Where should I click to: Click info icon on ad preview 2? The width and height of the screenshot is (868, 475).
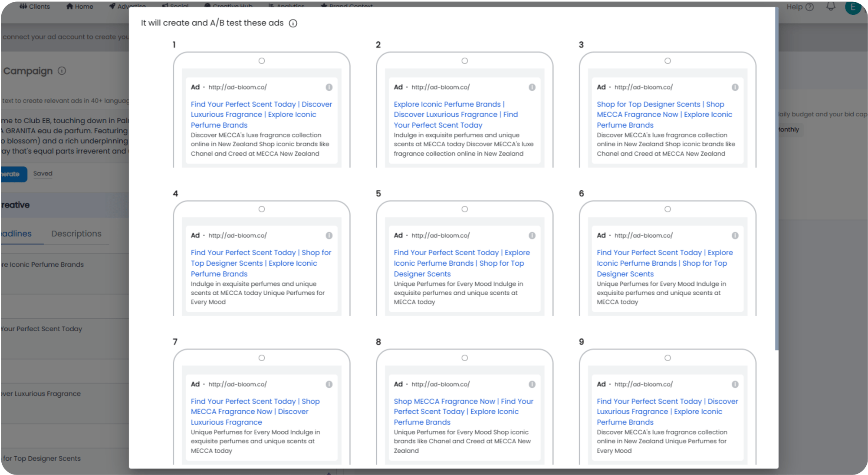click(532, 87)
